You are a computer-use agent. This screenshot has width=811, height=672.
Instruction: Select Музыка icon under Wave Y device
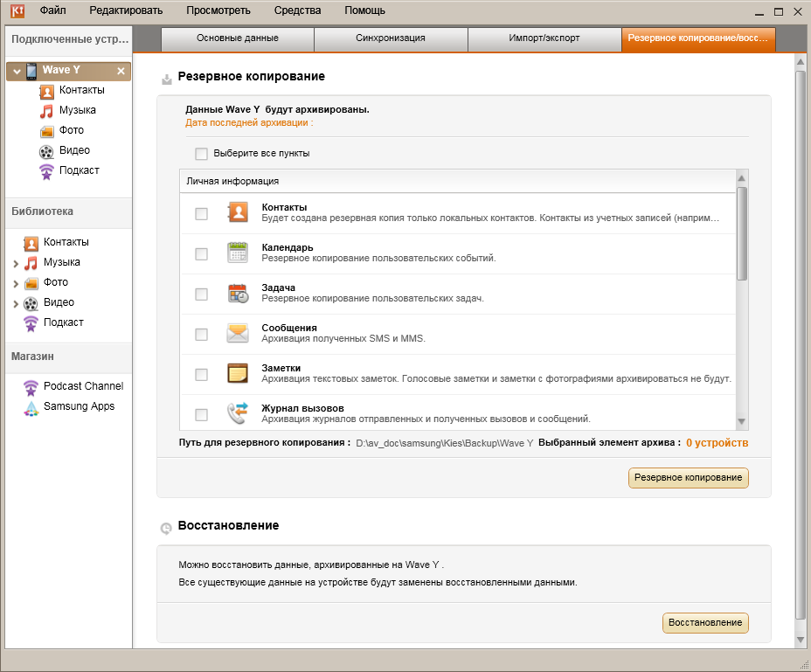coord(46,111)
